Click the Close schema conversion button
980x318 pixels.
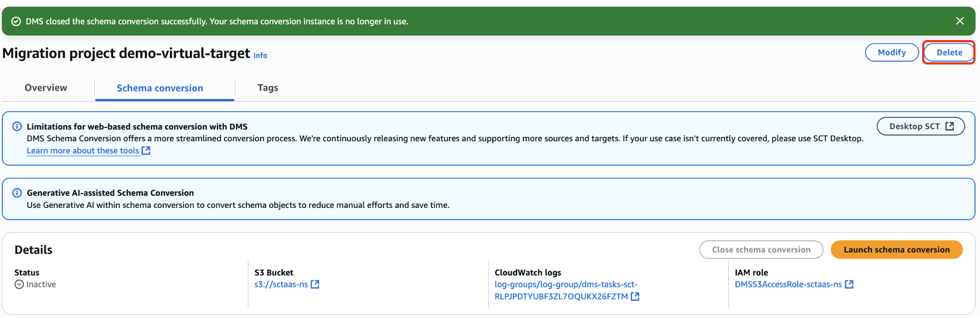point(761,250)
